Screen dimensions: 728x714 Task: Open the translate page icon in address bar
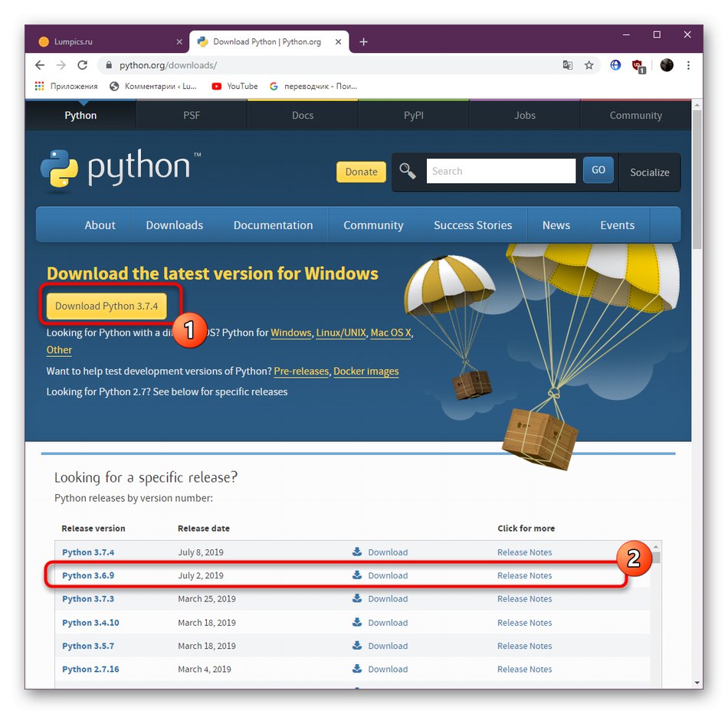(x=567, y=65)
